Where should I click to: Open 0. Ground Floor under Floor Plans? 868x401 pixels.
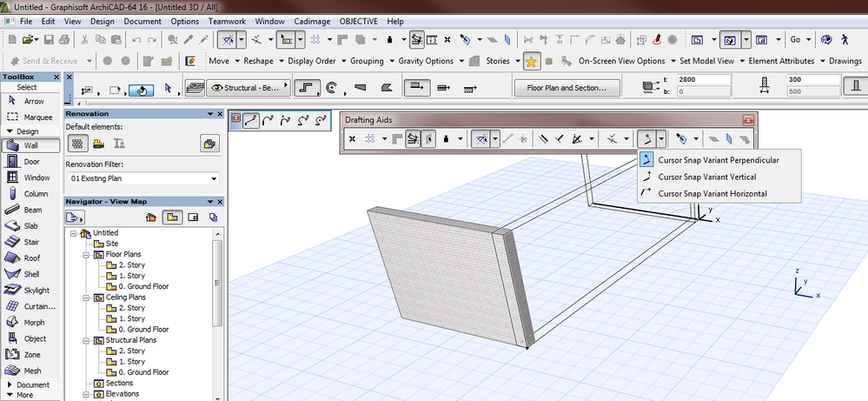(143, 286)
